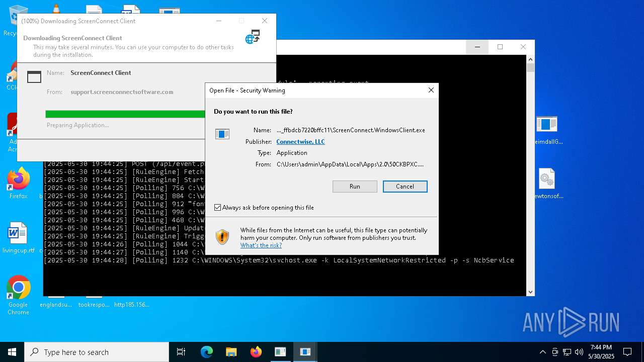This screenshot has height=362, width=644.
Task: Launch Firefox from the taskbar
Action: tap(256, 352)
